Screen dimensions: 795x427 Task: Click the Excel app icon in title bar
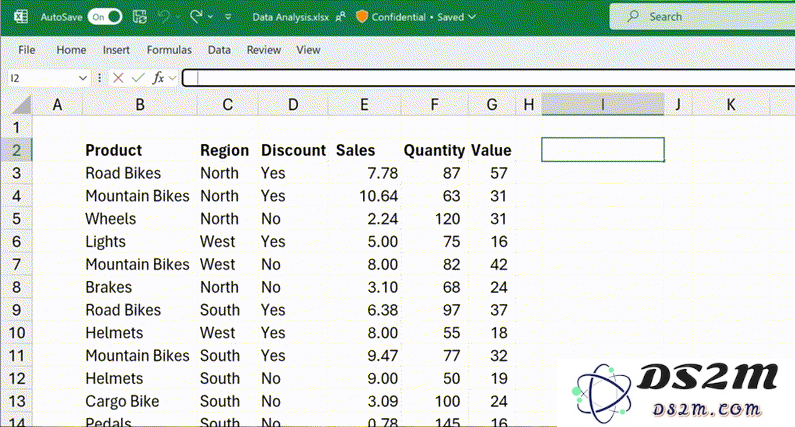click(x=21, y=17)
